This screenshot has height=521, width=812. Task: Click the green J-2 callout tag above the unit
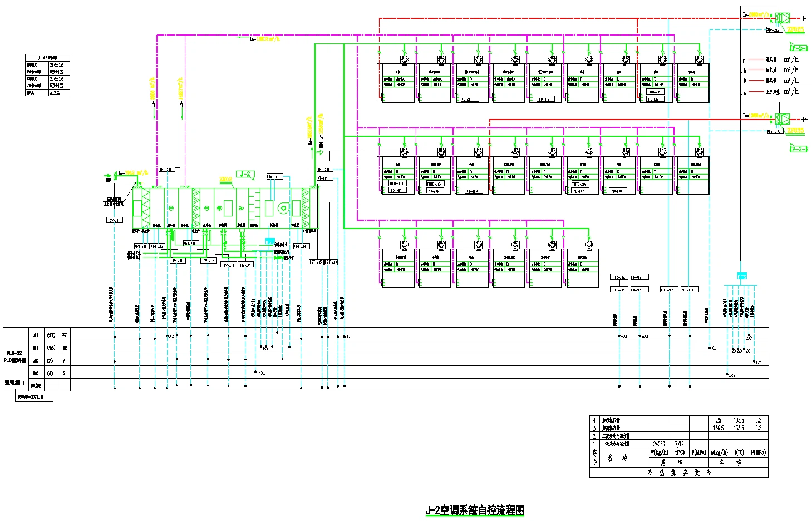245,175
